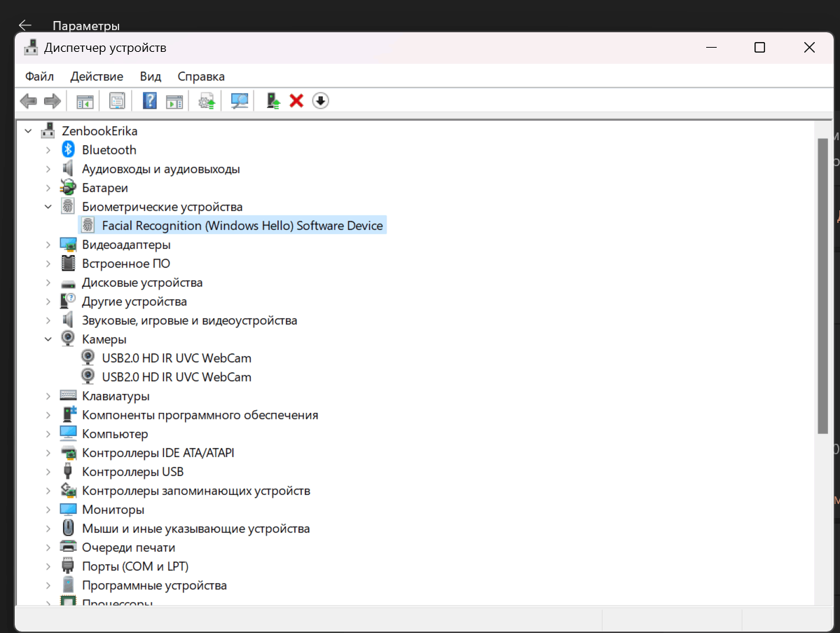The width and height of the screenshot is (840, 633).
Task: Click the Back arrow toolbar icon
Action: point(29,101)
